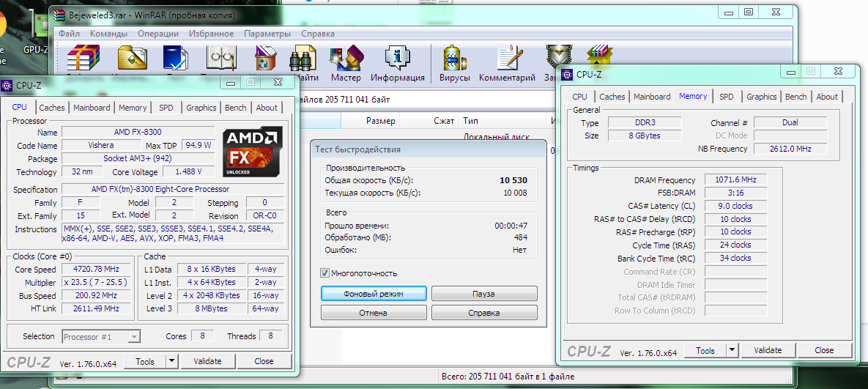Toggle the Многопоточность checkbox

(x=325, y=273)
